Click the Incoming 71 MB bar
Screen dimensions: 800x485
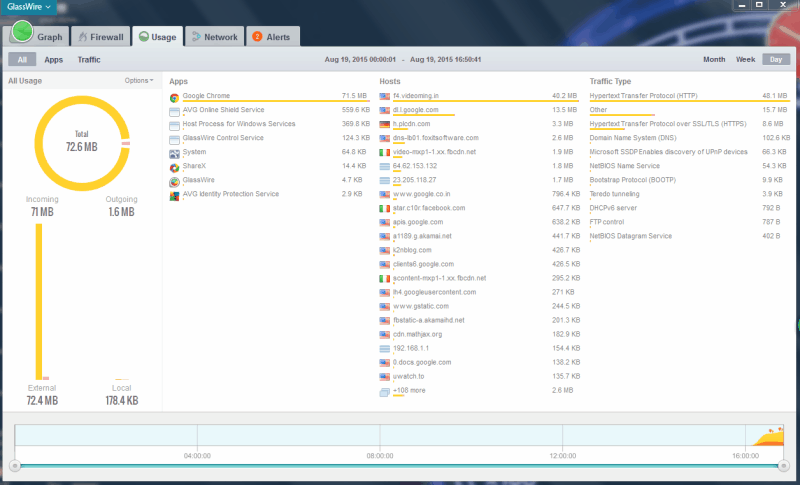39,301
